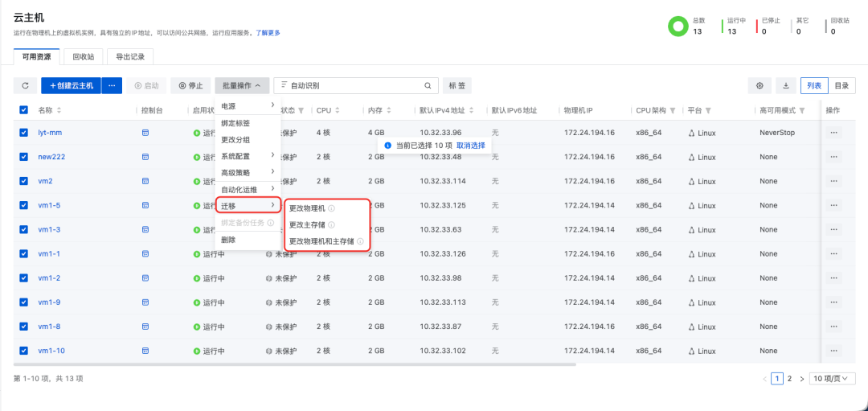Uncheck the lyt-mm row checkbox
This screenshot has height=411, width=868.
[x=24, y=133]
